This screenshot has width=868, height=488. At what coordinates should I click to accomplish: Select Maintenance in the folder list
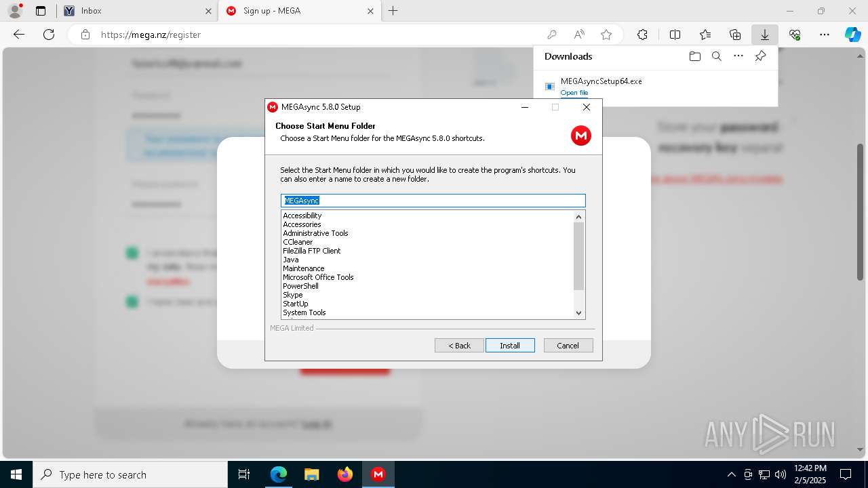pos(303,268)
